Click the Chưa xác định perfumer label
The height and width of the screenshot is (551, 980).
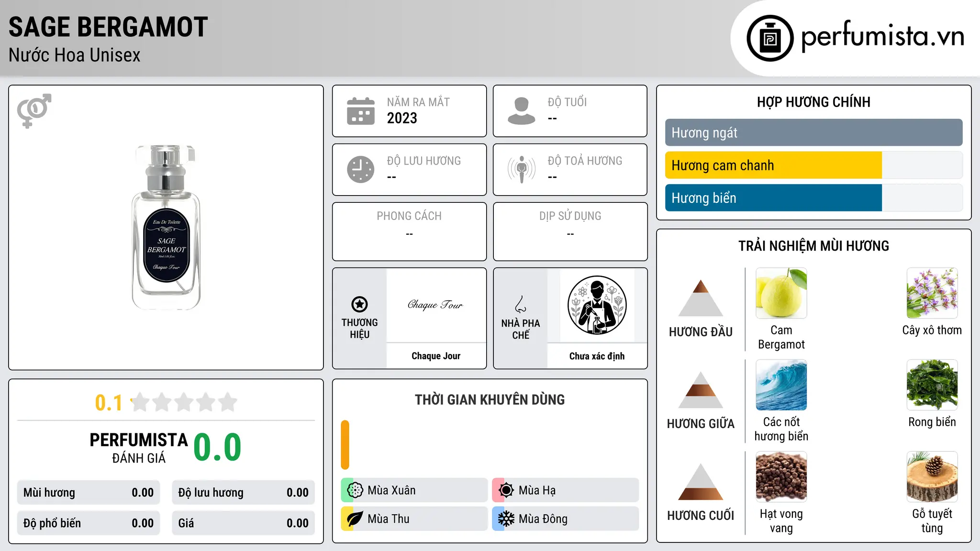[597, 356]
